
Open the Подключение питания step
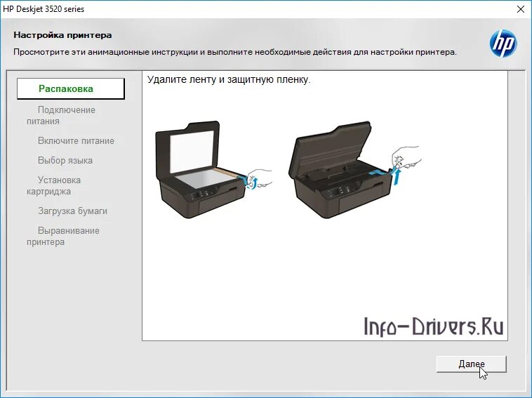61,115
